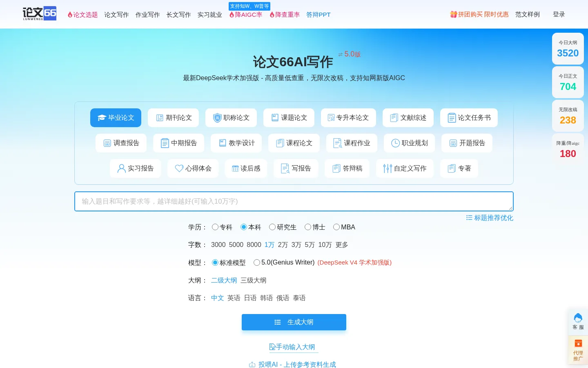Open the 拼团购买 限时优惠 link

pyautogui.click(x=479, y=14)
